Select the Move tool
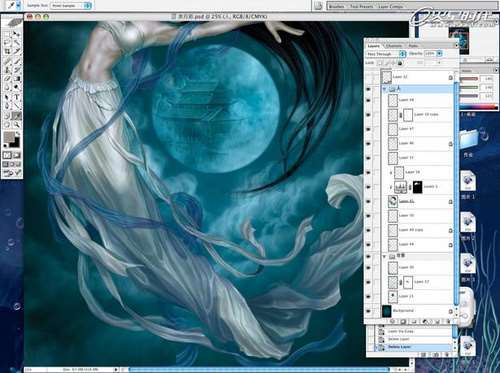 [x=16, y=35]
